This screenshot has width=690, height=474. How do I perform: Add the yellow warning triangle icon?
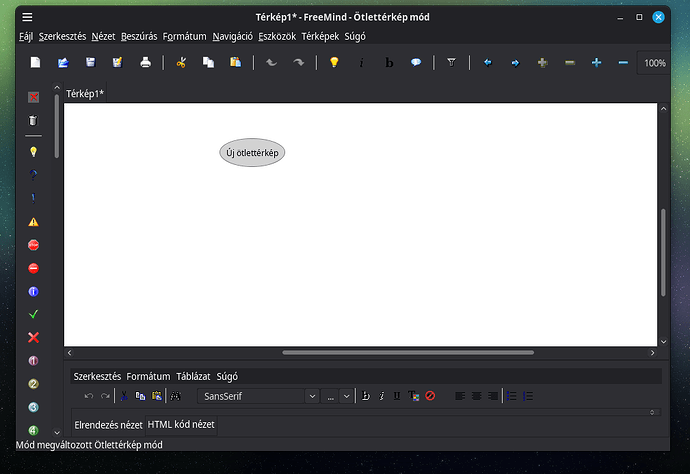tap(33, 222)
